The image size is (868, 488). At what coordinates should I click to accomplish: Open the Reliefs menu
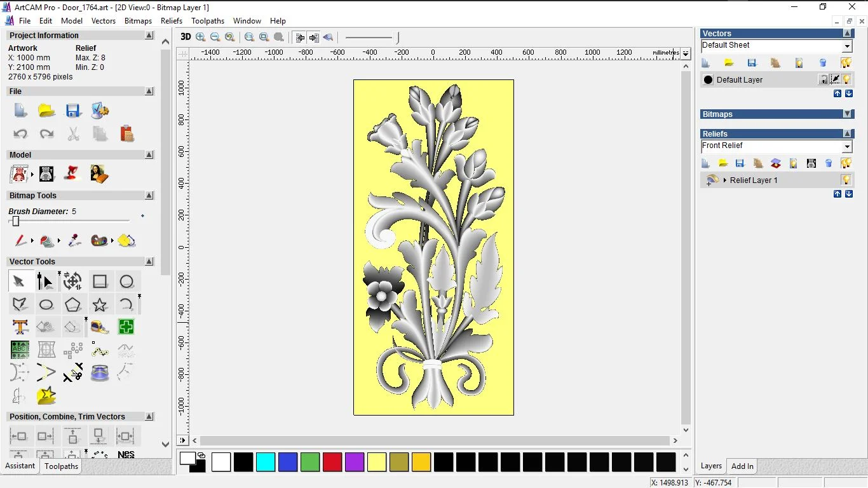click(x=172, y=21)
